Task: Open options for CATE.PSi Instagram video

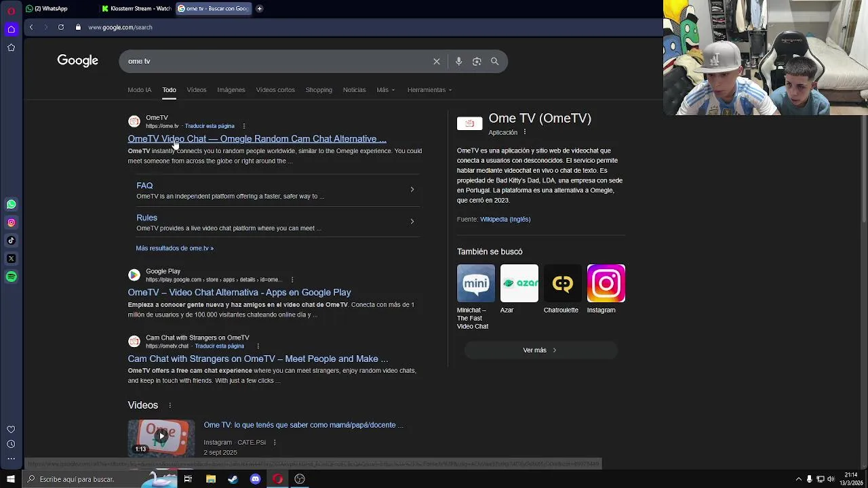Action: coord(275,443)
